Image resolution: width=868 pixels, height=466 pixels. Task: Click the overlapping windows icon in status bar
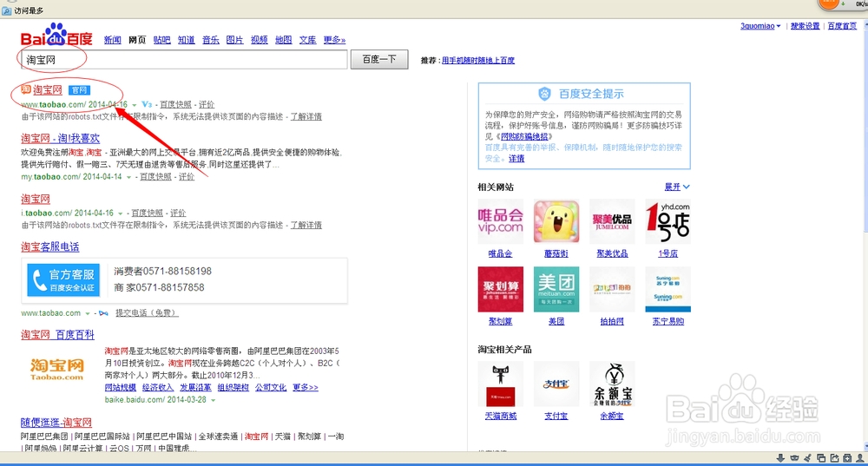[821, 458]
